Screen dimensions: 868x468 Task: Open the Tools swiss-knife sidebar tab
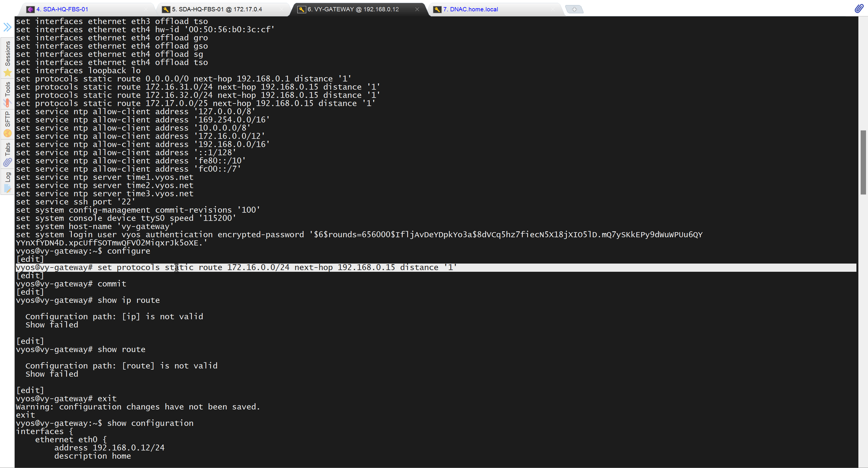(7, 94)
